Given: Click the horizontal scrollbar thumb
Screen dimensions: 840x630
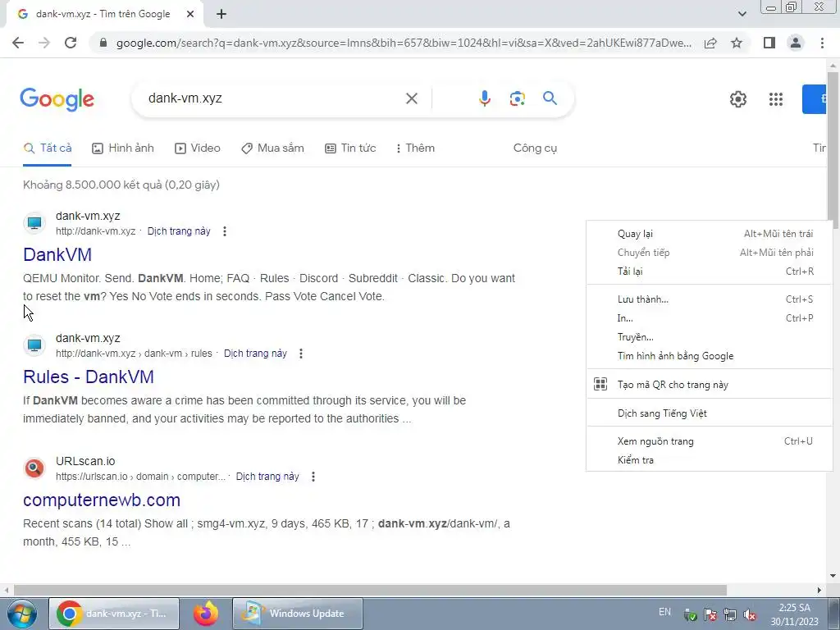Looking at the screenshot, I should click(370, 590).
